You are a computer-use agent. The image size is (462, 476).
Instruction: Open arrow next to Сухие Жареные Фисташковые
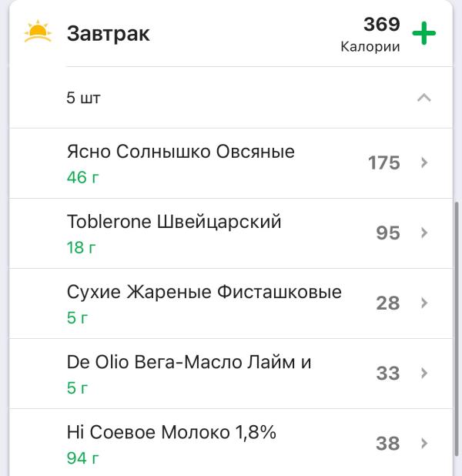pos(424,303)
